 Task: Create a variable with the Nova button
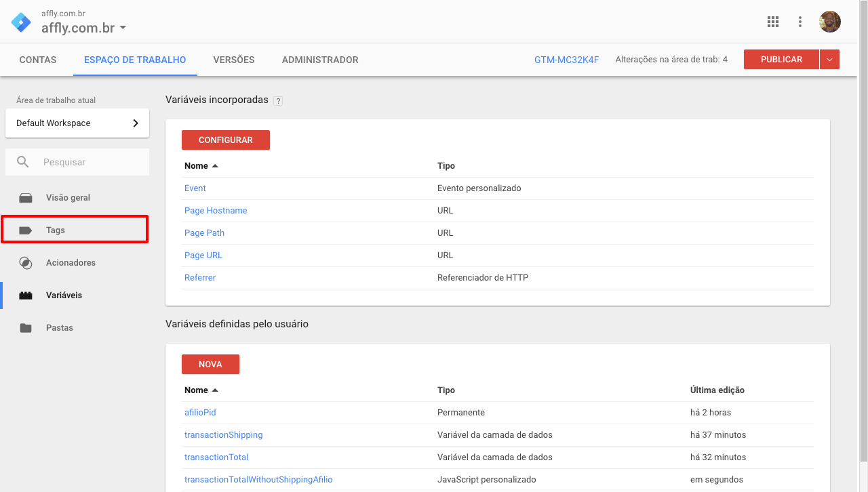[210, 365]
